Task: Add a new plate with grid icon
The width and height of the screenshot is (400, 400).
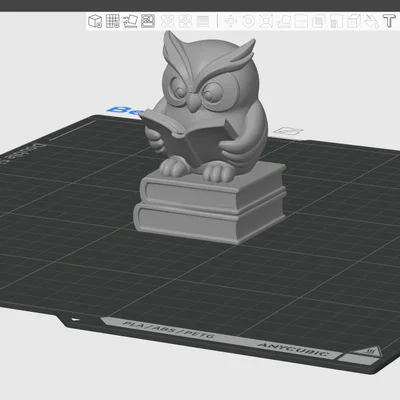Action: point(113,21)
